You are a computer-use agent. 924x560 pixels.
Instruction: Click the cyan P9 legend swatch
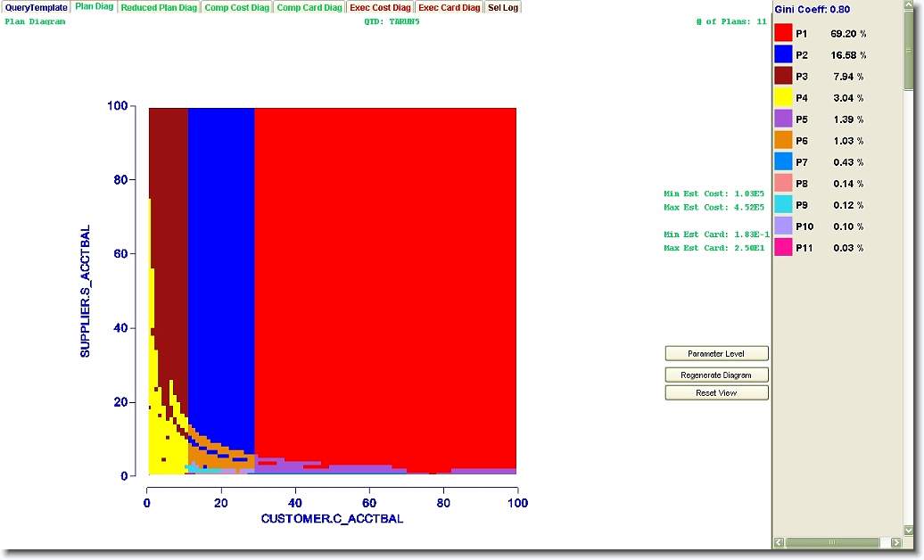(783, 204)
